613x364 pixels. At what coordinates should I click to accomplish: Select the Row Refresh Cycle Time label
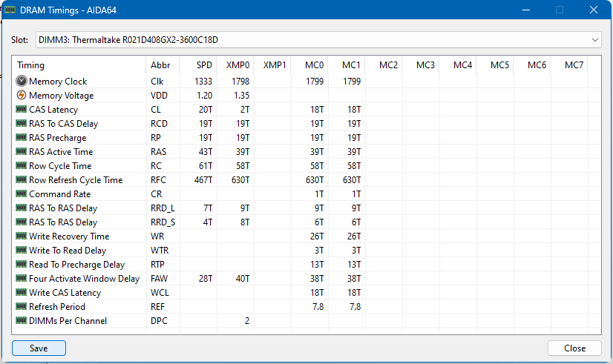coord(76,180)
